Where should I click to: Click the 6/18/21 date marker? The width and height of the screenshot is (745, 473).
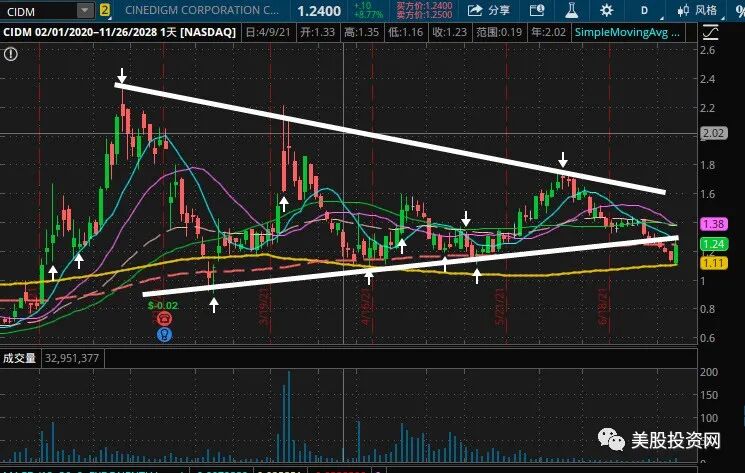[x=603, y=306]
